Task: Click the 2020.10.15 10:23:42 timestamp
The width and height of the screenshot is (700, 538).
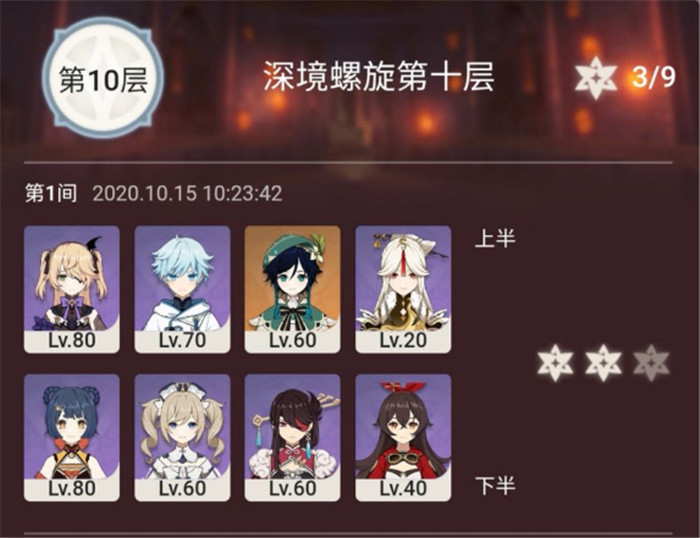Action: [x=188, y=194]
